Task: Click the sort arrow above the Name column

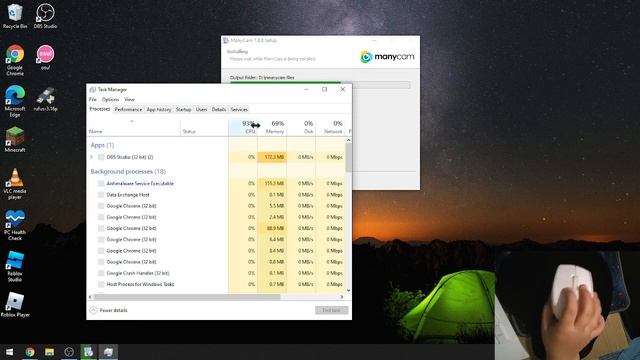Action: [131, 121]
